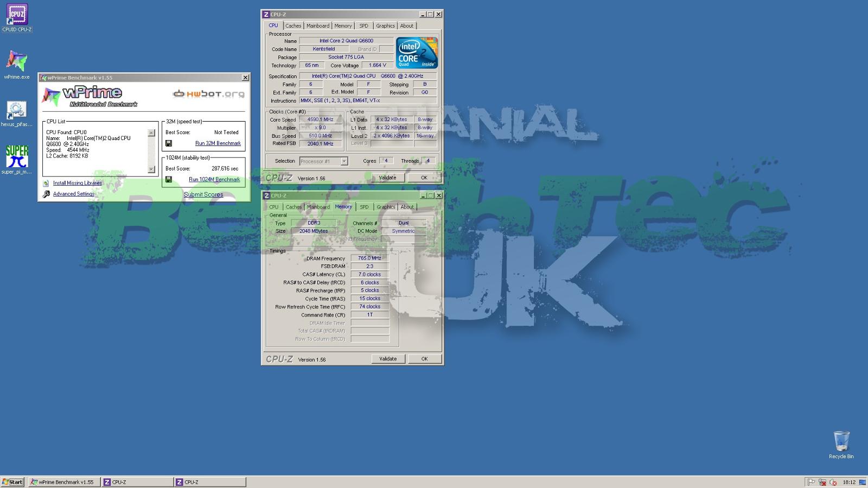Viewport: 868px width, 488px height.
Task: Click OK in the upper CPU-Z window
Action: [x=424, y=178]
